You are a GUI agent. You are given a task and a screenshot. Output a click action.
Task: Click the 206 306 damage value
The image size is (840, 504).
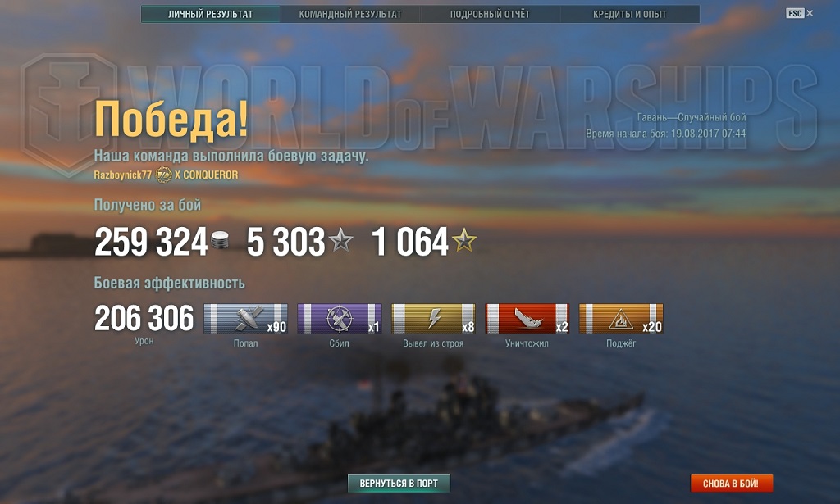point(144,318)
